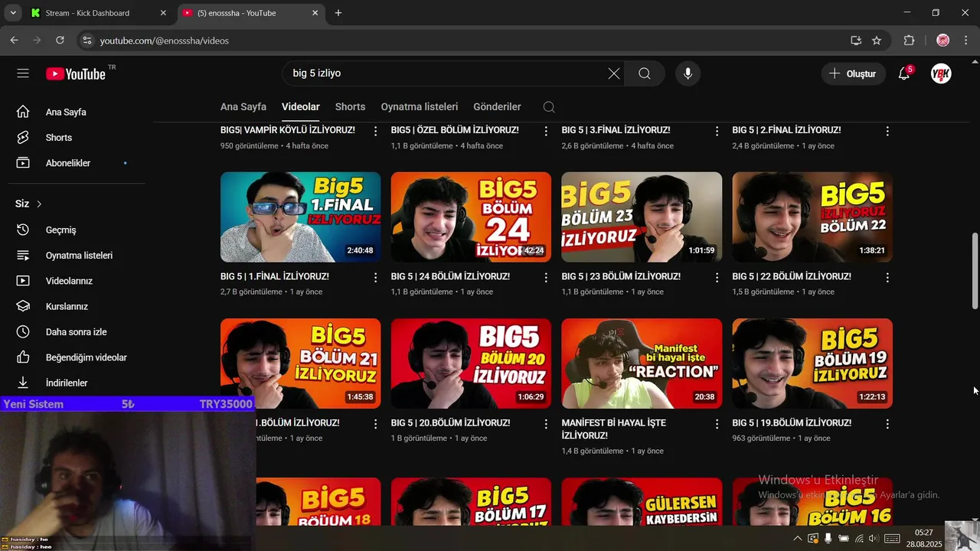Show hidden system tray icons

(797, 539)
